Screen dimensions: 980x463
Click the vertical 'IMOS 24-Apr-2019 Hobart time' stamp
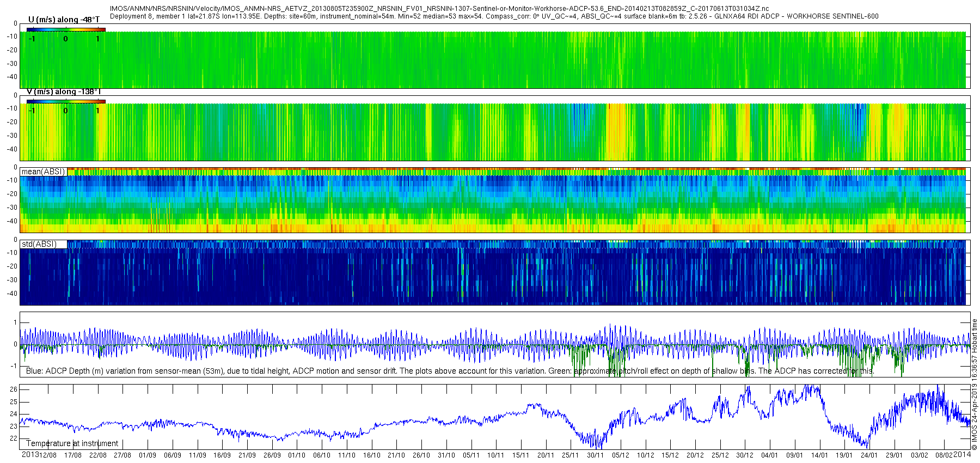click(x=975, y=384)
